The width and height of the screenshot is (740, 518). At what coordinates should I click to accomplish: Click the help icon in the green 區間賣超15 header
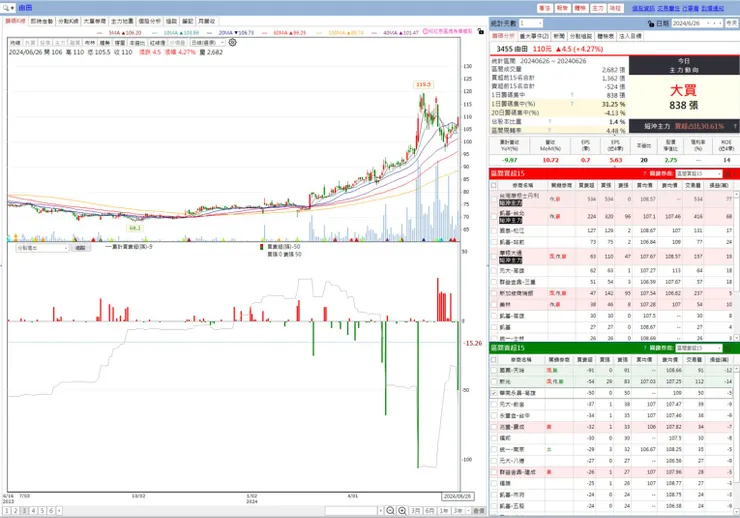coord(645,348)
